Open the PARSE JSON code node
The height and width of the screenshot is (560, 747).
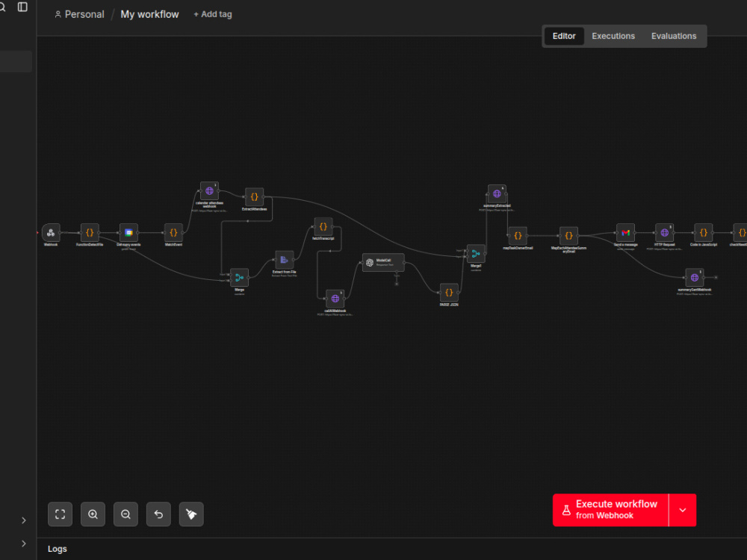(449, 293)
